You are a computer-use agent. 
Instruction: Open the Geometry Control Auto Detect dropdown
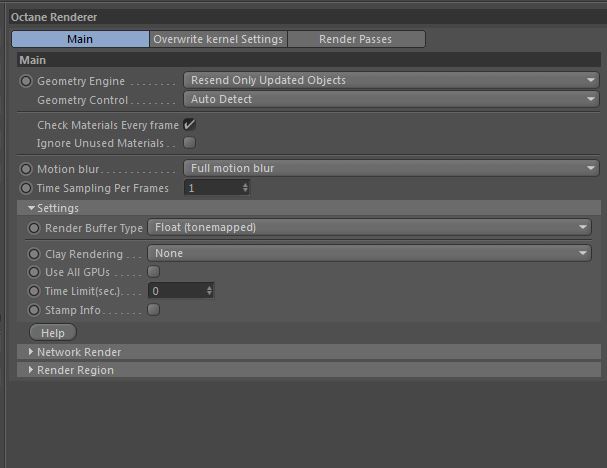click(391, 99)
